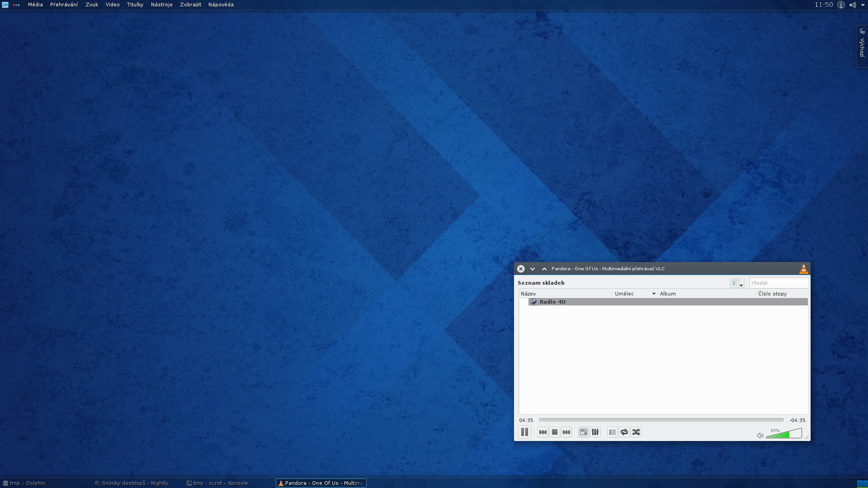The width and height of the screenshot is (868, 488).
Task: Click the VLC cone icon in the title bar
Action: tap(804, 269)
